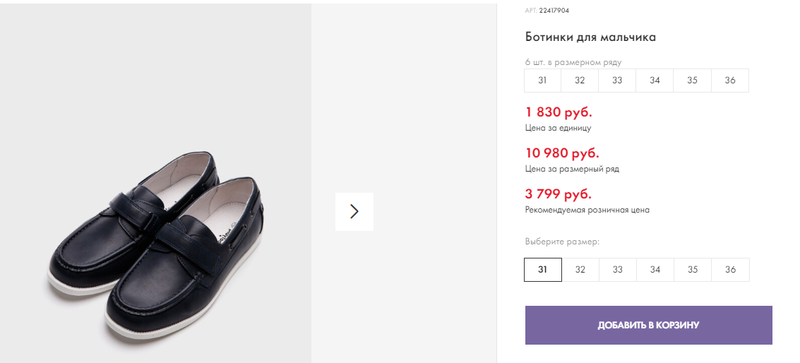Select size 34 under Выберите размер

[655, 270]
